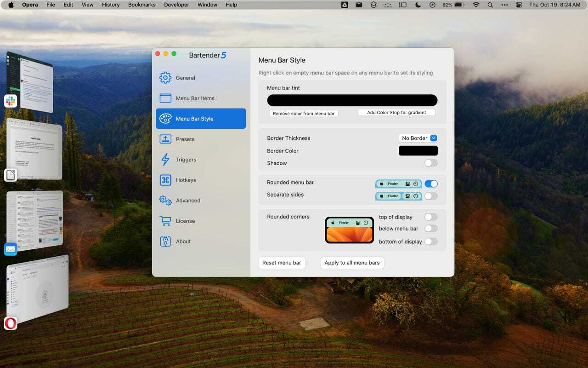
Task: Open the Border Thickness No Border dropdown
Action: [418, 138]
